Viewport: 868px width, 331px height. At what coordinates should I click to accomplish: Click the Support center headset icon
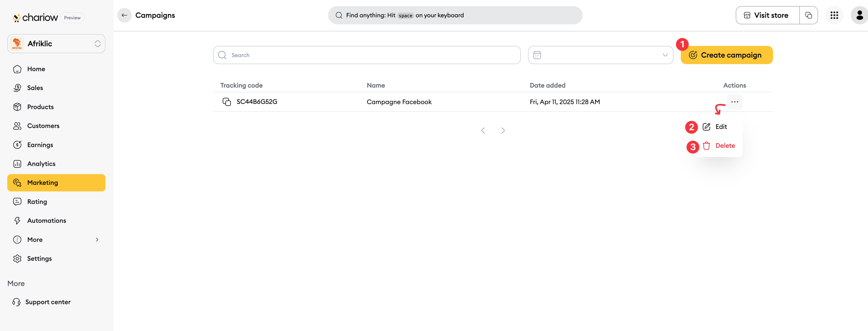click(x=17, y=302)
